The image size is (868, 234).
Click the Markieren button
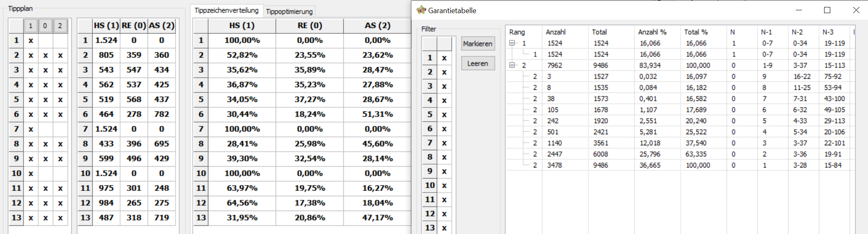(478, 44)
